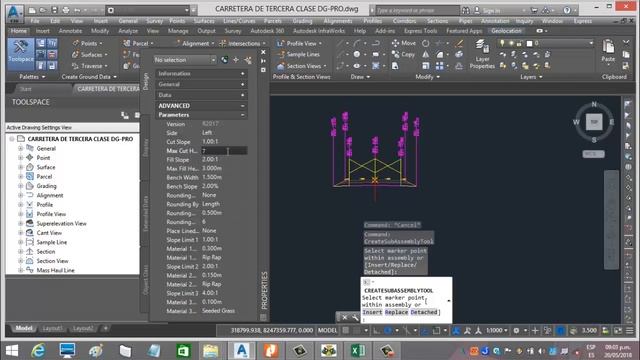Select the Move tool
640x360 pixels.
[x=403, y=43]
